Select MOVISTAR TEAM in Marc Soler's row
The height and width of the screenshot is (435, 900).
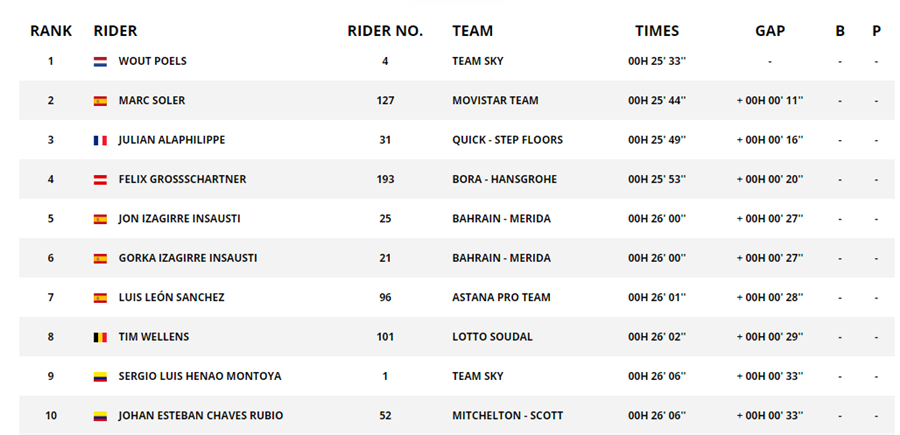495,100
